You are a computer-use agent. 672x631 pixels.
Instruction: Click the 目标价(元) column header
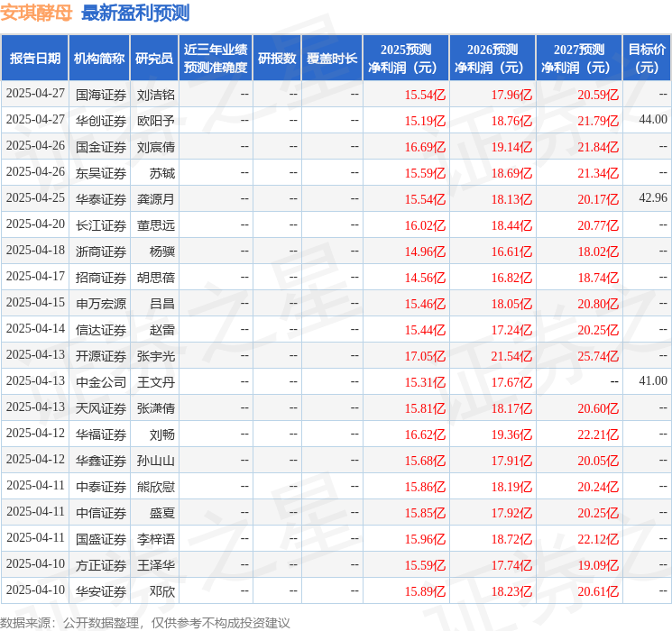tap(647, 58)
